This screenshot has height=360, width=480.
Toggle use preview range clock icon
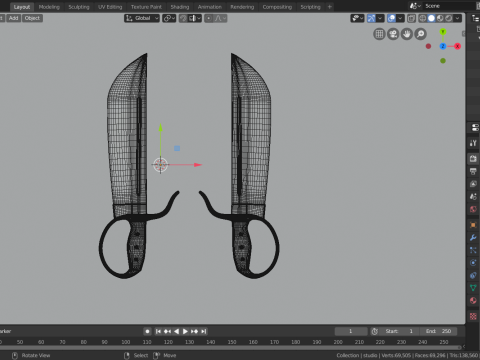point(375,331)
